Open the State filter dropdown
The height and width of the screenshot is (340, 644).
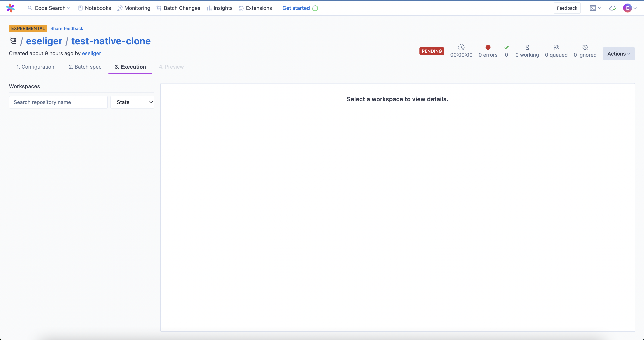point(132,102)
